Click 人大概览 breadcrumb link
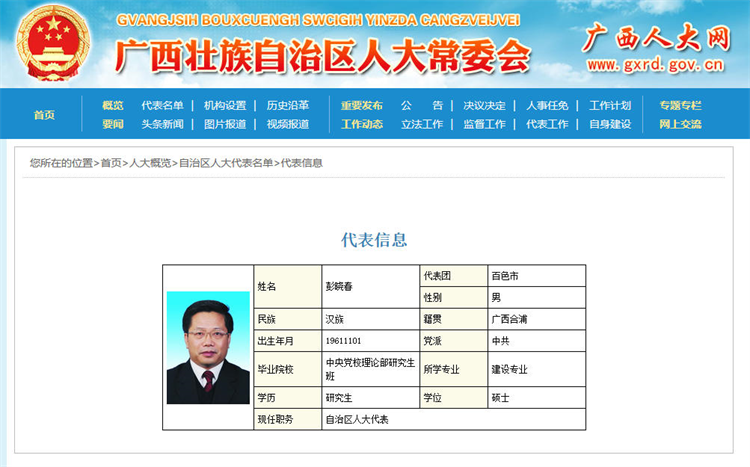 click(x=150, y=163)
